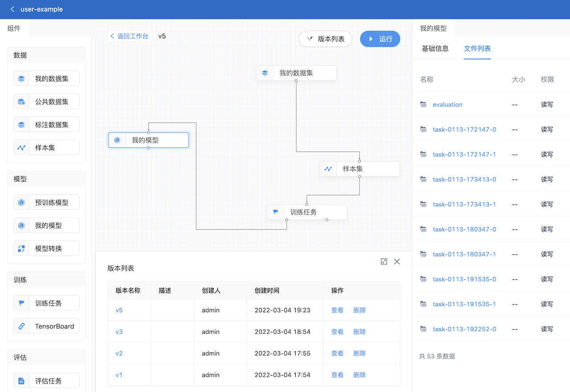This screenshot has height=392, width=570.
Task: Open task-0113-173413-1 folder link
Action: 464,204
